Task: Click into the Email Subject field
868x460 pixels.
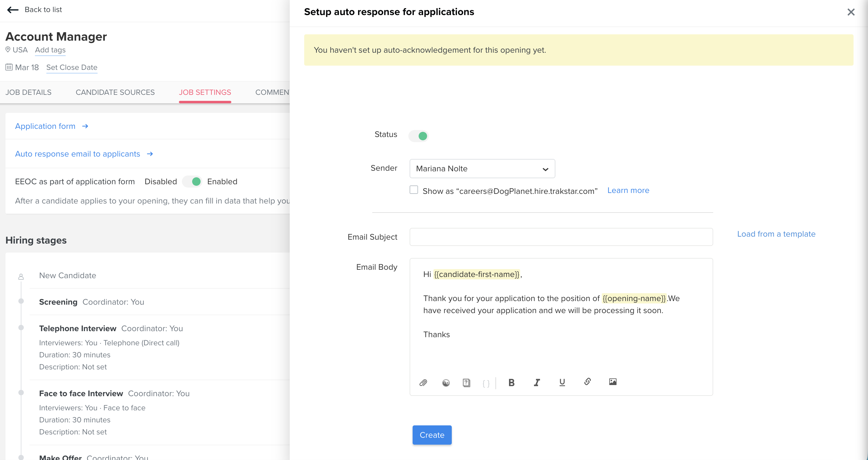Action: click(x=561, y=237)
